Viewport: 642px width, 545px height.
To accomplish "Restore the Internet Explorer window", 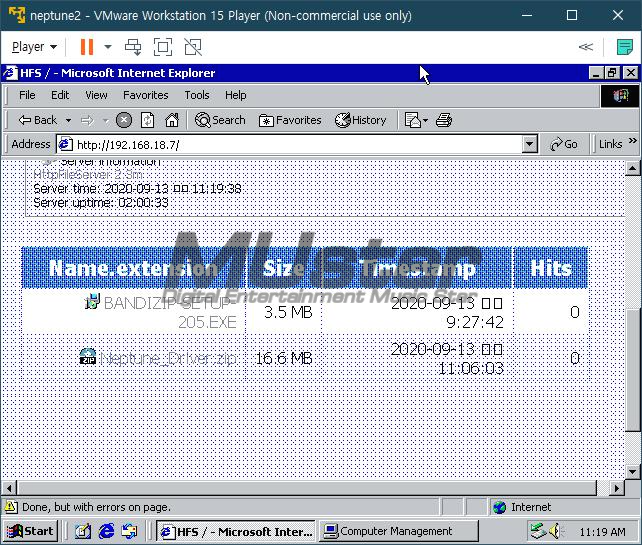I will 612,73.
